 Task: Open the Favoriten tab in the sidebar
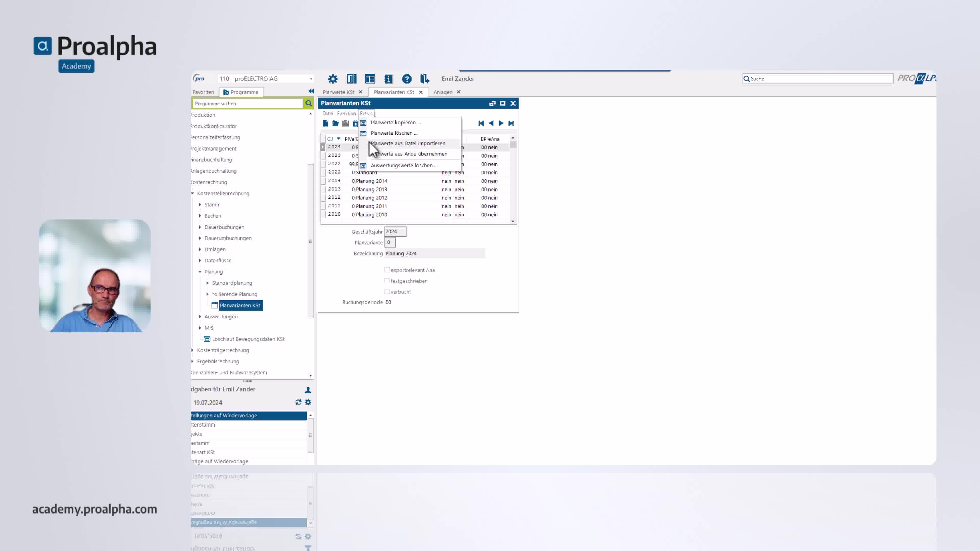(x=203, y=92)
